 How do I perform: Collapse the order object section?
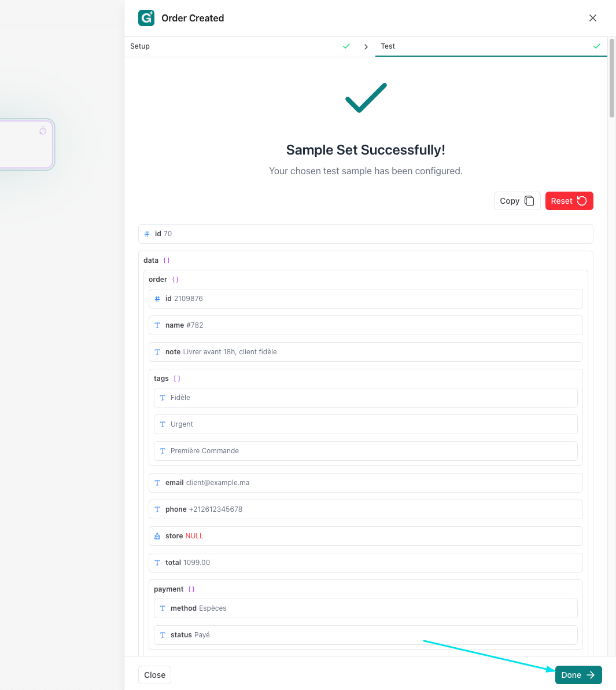click(x=158, y=280)
